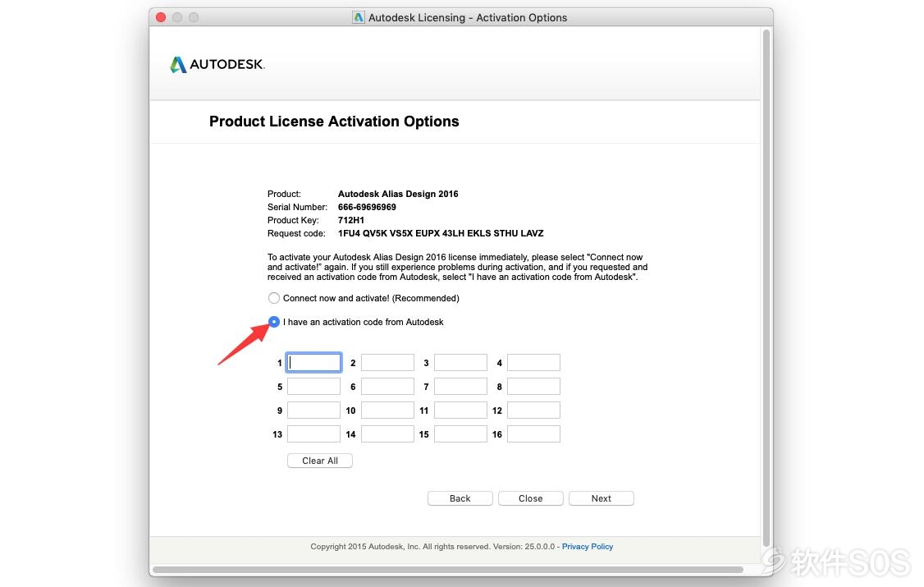Select "Connect now and activate!" radio option
Image resolution: width=924 pixels, height=587 pixels.
point(273,298)
